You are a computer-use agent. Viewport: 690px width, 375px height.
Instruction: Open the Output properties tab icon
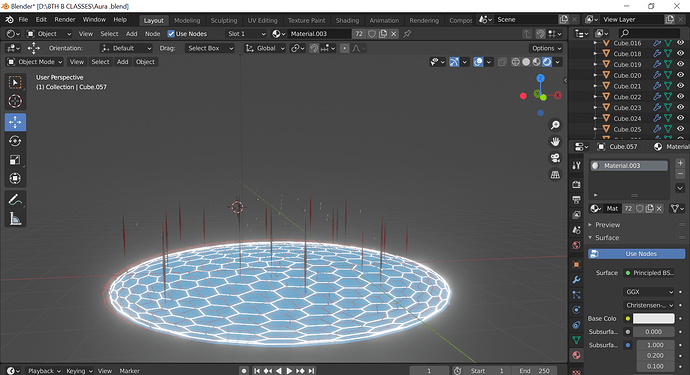tap(576, 200)
